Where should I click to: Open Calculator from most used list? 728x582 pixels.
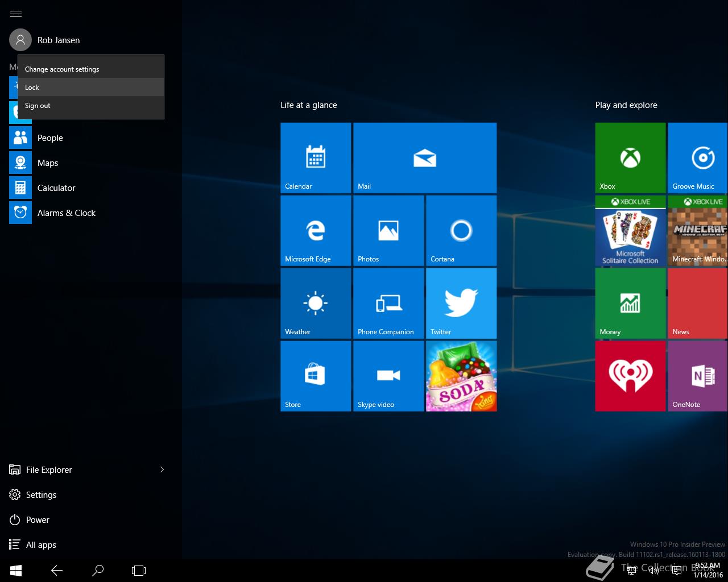point(56,188)
